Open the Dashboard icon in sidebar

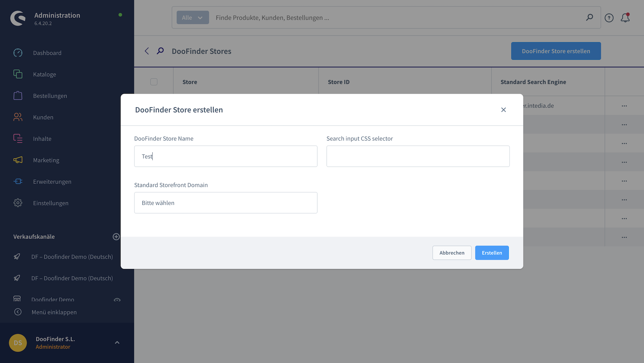pos(18,53)
